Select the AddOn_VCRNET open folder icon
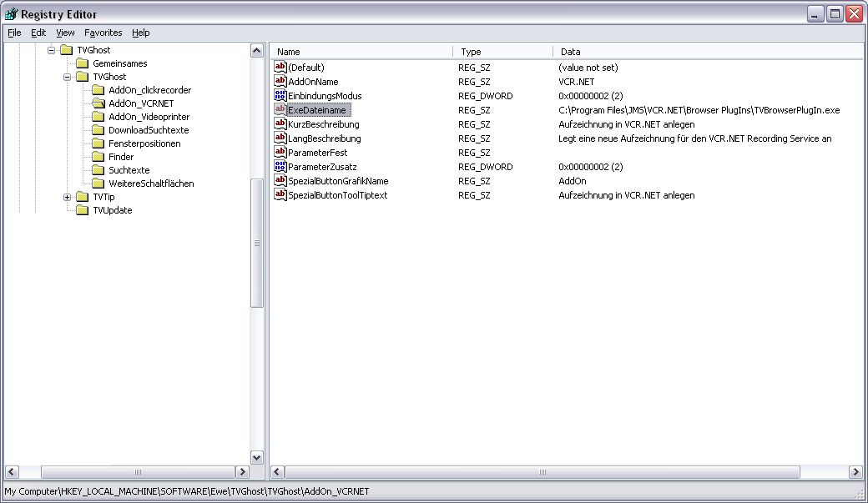 click(x=98, y=103)
